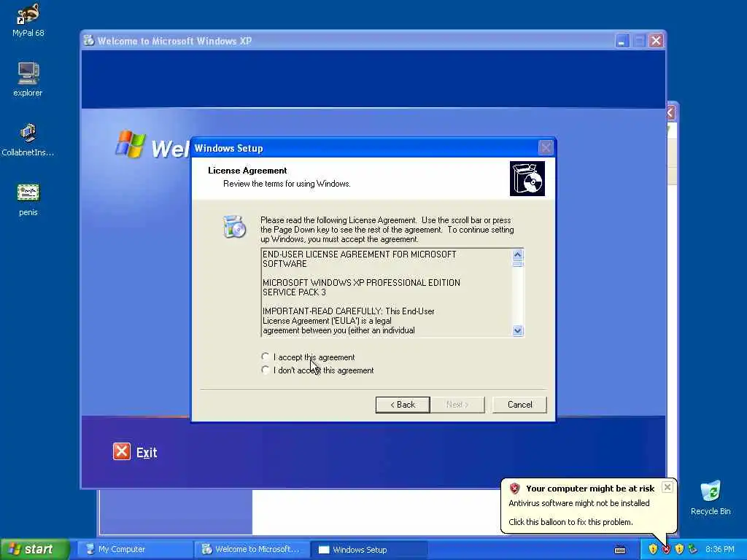Select the explorer desktop icon

pyautogui.click(x=28, y=79)
